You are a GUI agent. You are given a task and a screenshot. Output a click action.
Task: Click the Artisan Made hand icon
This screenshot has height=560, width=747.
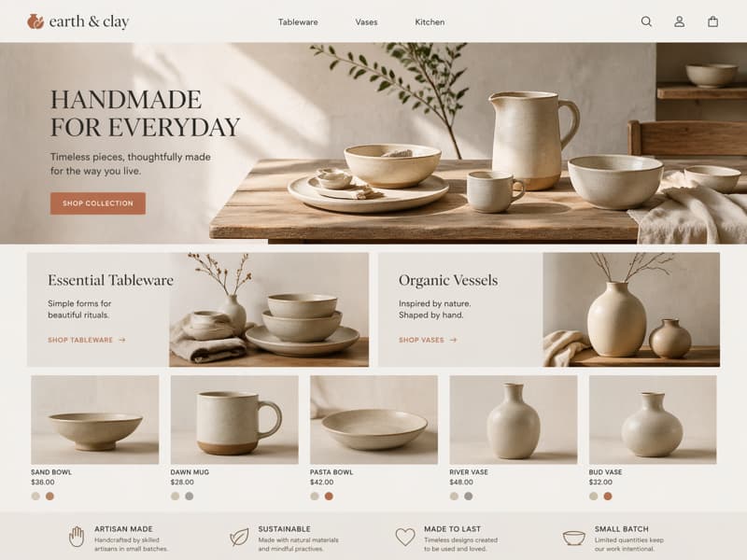click(77, 537)
